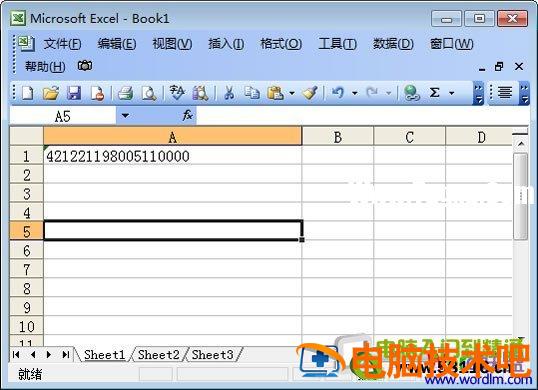Cut selection with the scissors icon
This screenshot has width=538, height=390.
point(229,93)
